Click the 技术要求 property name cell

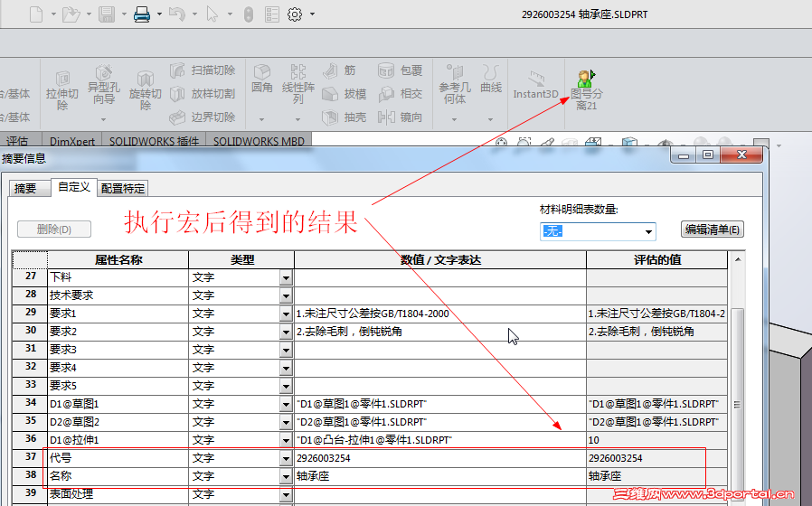(x=118, y=295)
